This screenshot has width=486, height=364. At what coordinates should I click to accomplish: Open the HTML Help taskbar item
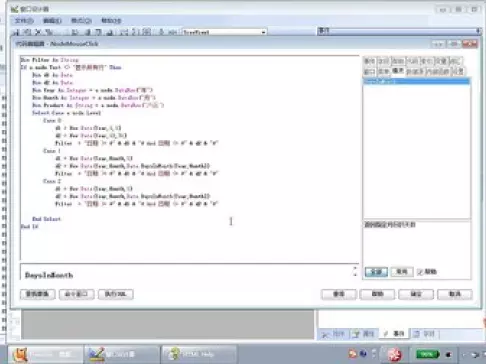[199, 354]
